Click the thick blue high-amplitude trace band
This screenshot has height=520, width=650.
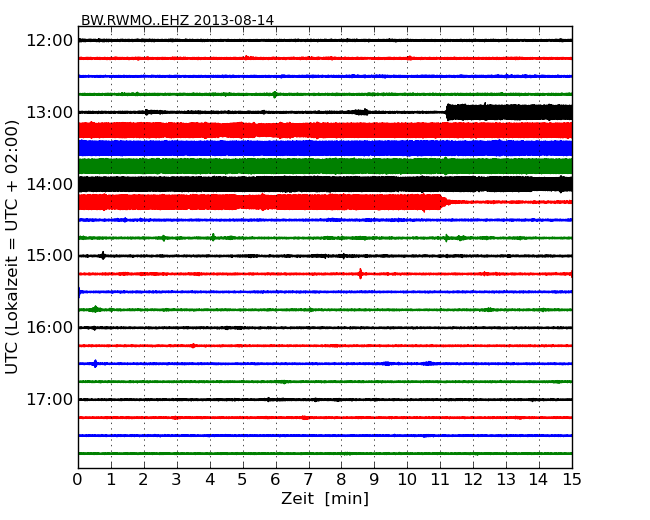325,148
